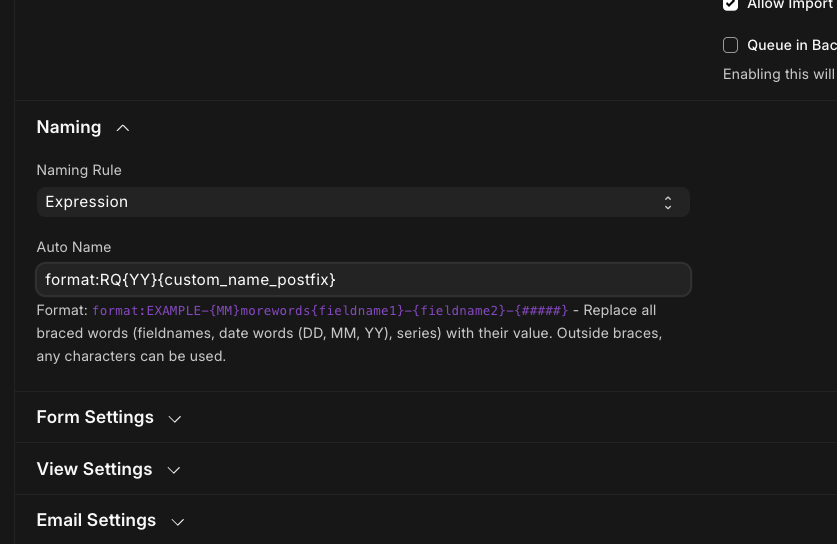Click the Queue in Background label text
Image resolution: width=837 pixels, height=544 pixels.
[790, 45]
